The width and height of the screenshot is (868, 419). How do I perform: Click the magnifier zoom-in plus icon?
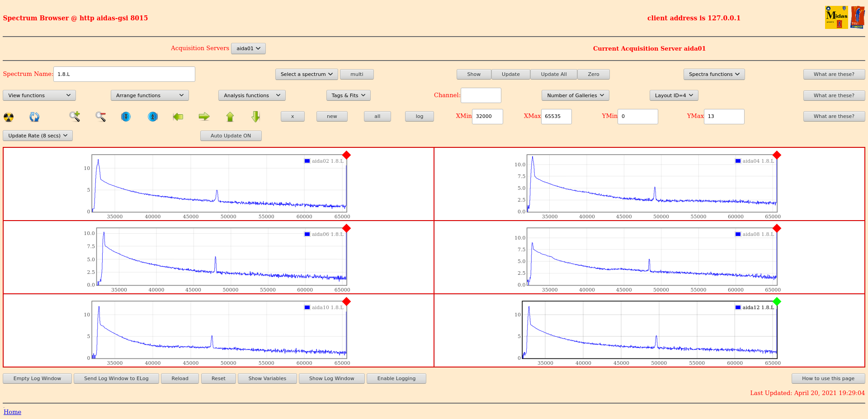(x=75, y=117)
